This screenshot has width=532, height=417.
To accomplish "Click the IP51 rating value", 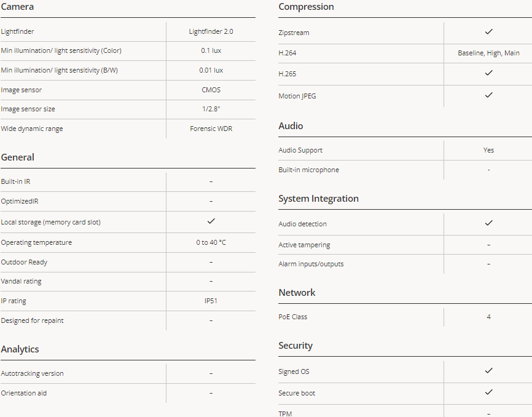I will coord(211,301).
